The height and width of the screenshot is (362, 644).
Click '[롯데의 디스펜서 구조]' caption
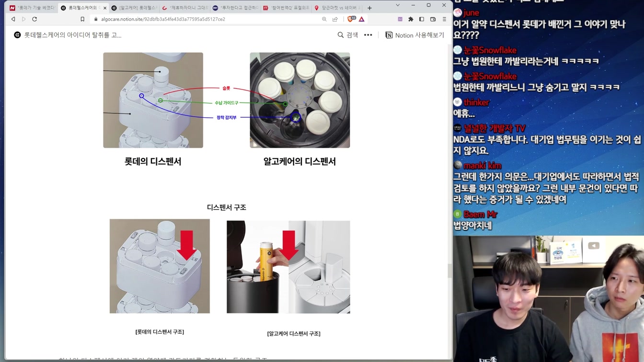point(160,331)
